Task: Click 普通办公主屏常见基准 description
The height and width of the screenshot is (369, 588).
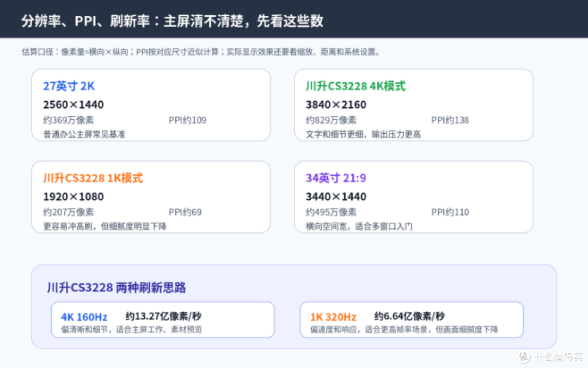Action: [84, 134]
